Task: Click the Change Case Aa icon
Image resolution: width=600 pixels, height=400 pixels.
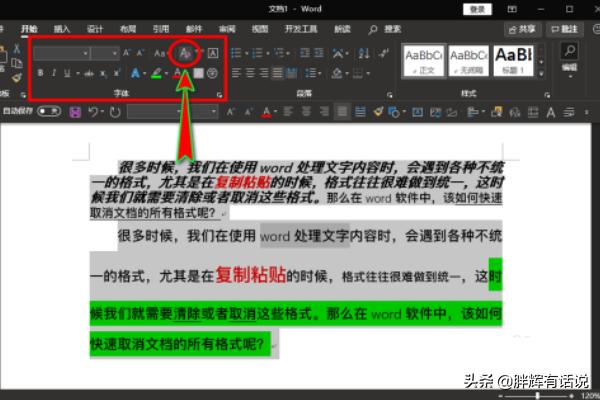Action: pos(160,53)
